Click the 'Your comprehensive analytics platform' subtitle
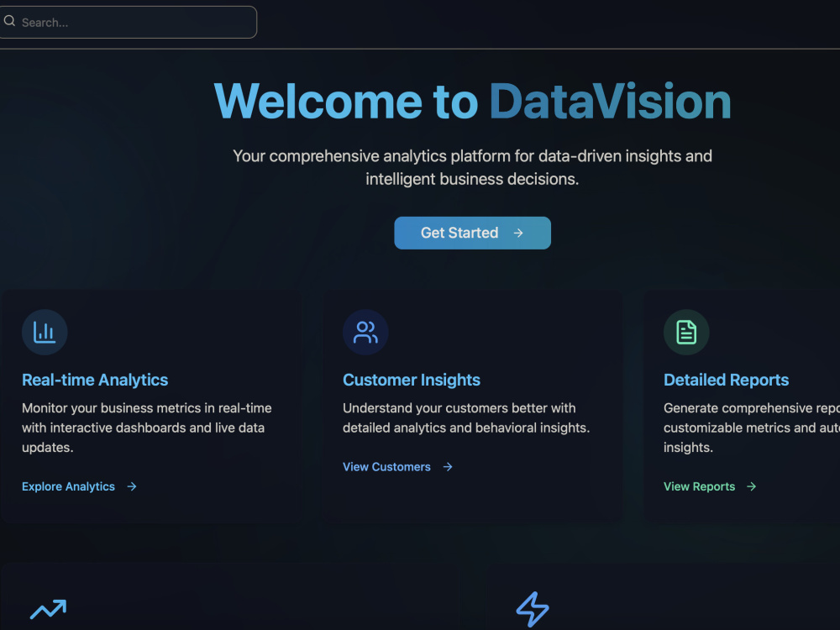This screenshot has height=630, width=840. [x=472, y=167]
